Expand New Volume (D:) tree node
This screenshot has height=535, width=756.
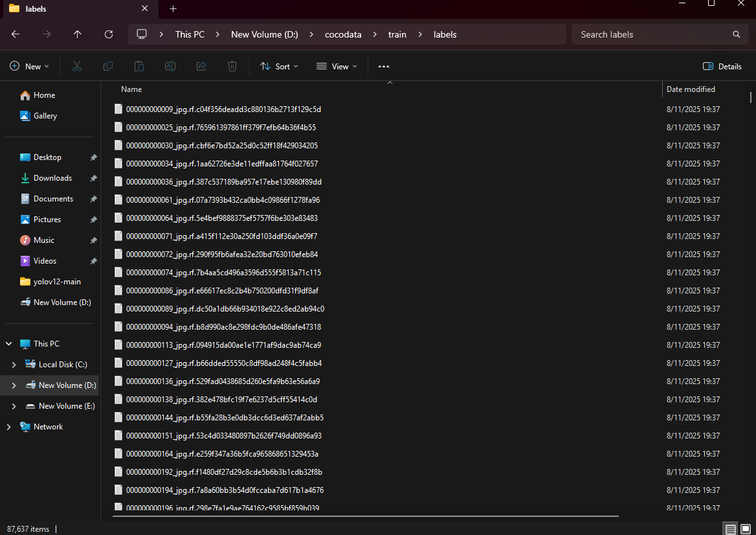(x=14, y=385)
